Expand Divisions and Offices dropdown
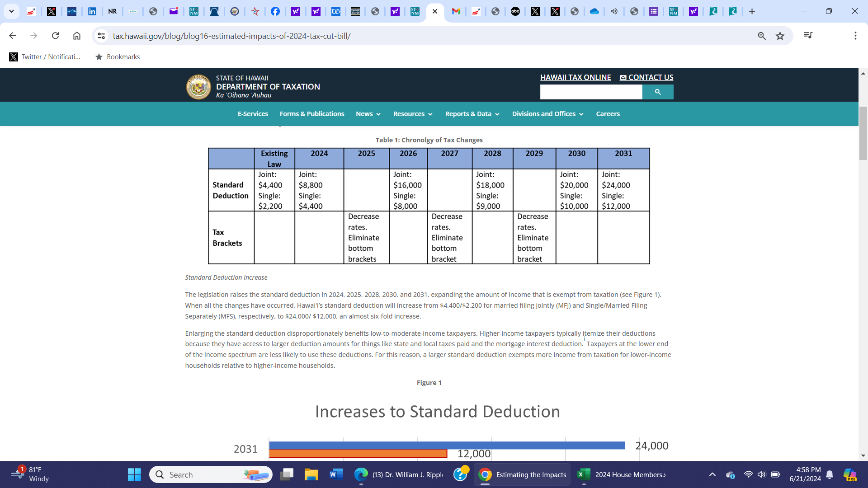 tap(547, 114)
